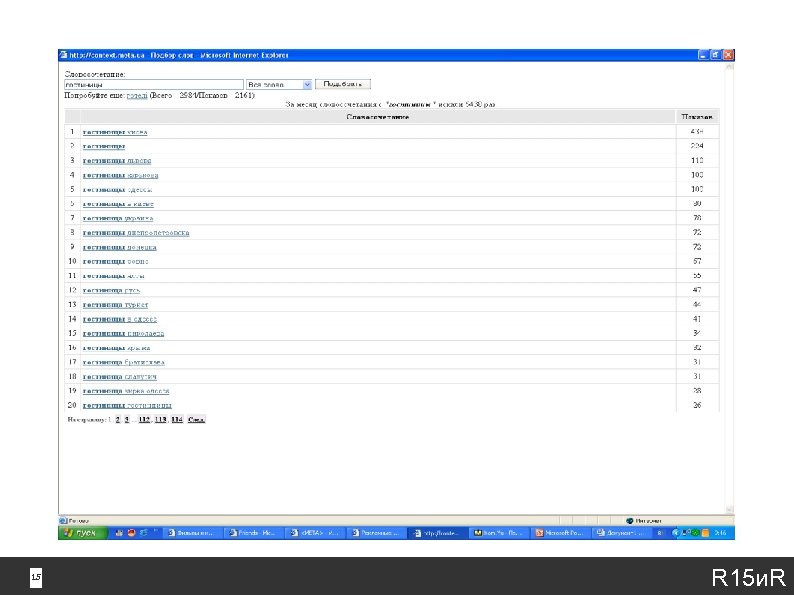Open the гостиницы одессы link in row 5

click(x=117, y=189)
